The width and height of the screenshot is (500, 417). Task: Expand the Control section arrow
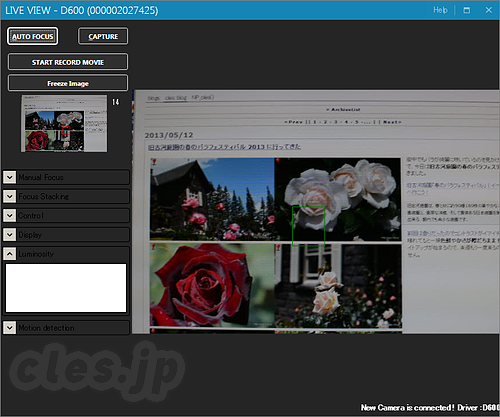click(10, 215)
